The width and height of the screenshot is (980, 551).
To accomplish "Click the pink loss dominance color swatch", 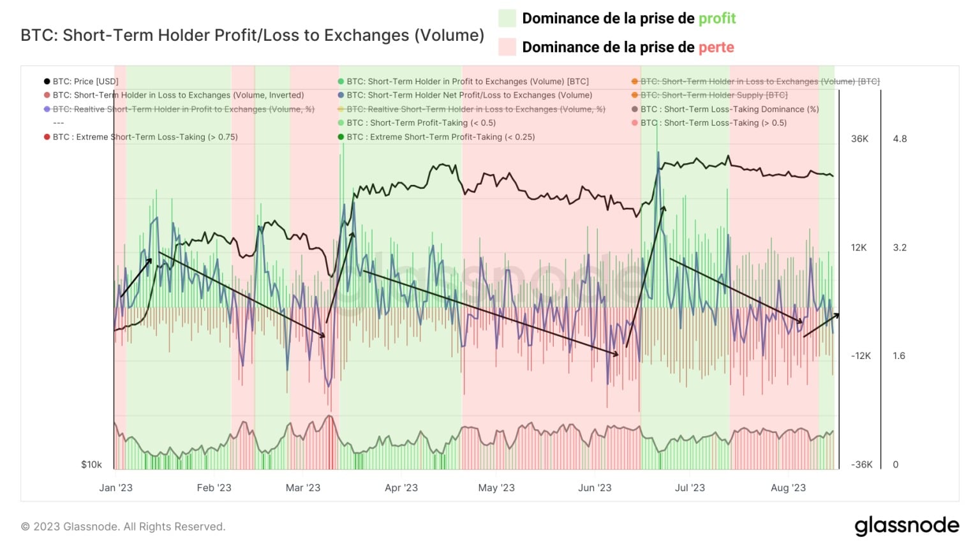I will click(507, 47).
